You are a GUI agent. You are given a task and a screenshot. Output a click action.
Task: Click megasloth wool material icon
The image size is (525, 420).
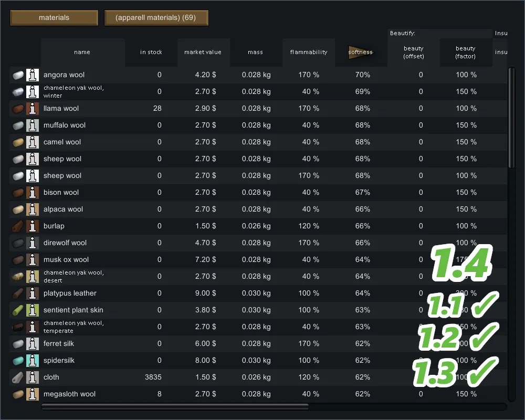(18, 394)
